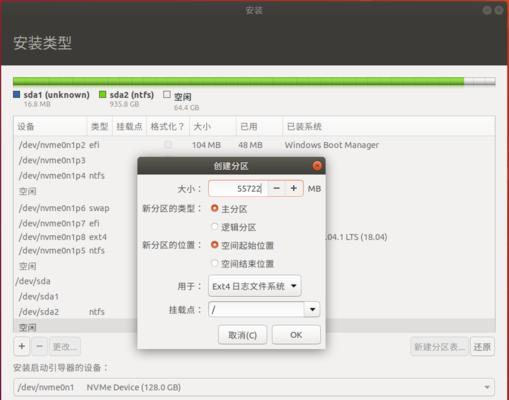Add a new partition with plus icon

22,346
